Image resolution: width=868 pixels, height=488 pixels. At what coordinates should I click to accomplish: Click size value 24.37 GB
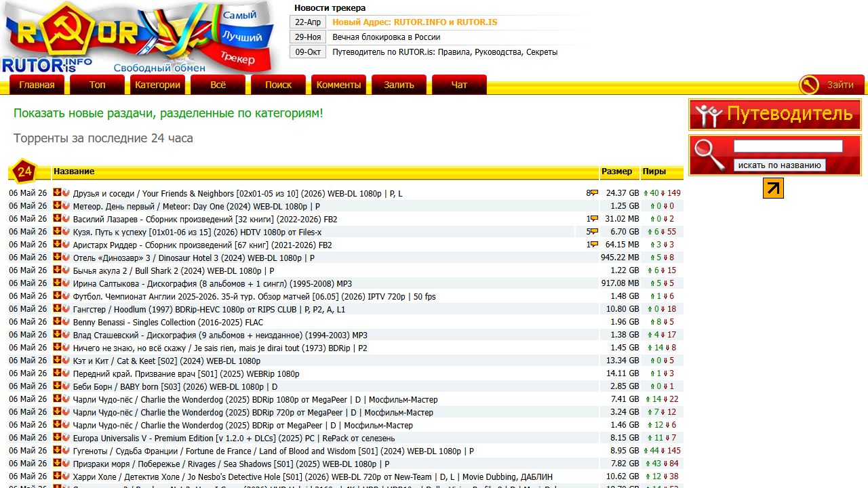623,193
